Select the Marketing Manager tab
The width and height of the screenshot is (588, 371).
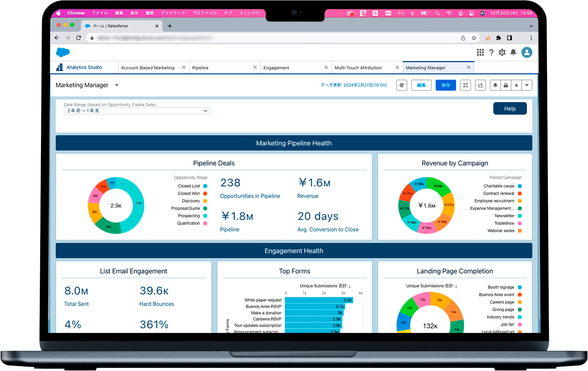(425, 68)
